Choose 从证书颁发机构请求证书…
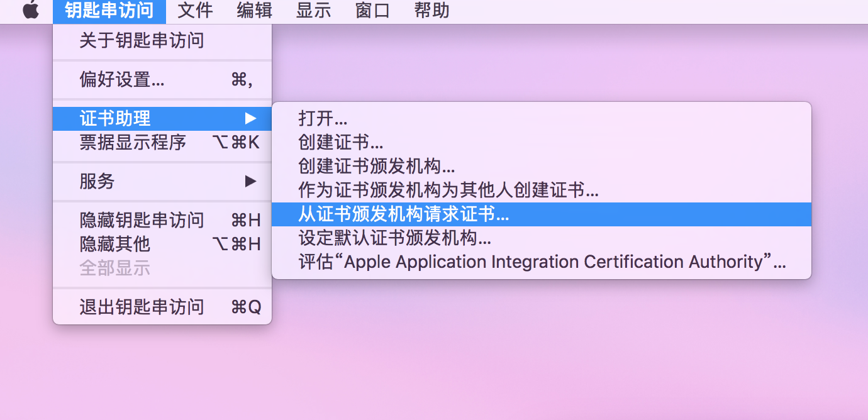Screen dimensions: 868x420 click(x=542, y=214)
